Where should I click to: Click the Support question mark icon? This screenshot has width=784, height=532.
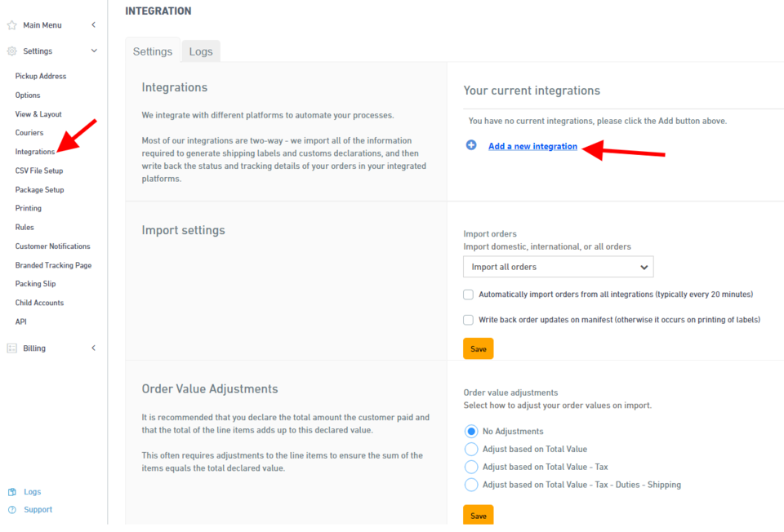coord(11,510)
